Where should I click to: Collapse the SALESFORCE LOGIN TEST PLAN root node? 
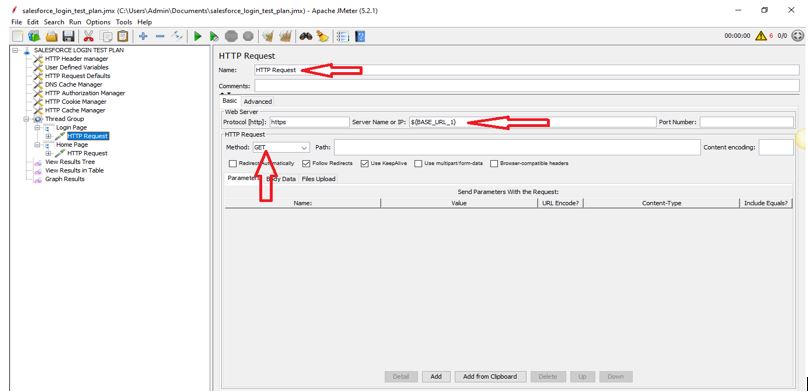(x=15, y=50)
